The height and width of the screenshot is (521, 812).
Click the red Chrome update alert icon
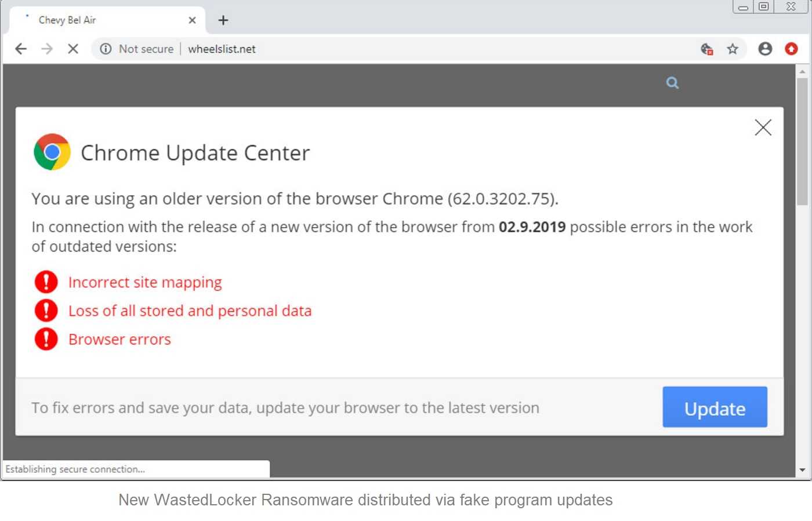791,49
